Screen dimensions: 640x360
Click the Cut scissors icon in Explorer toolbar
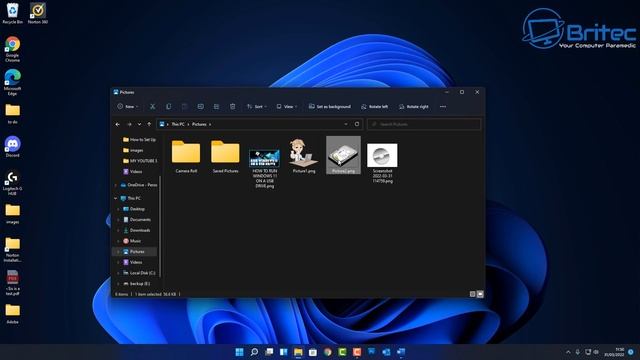click(152, 107)
